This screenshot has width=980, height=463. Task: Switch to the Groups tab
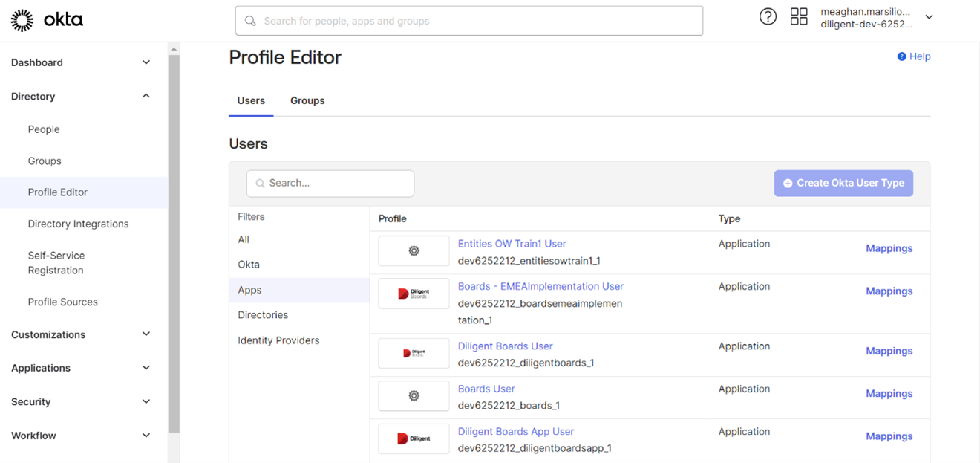point(307,100)
